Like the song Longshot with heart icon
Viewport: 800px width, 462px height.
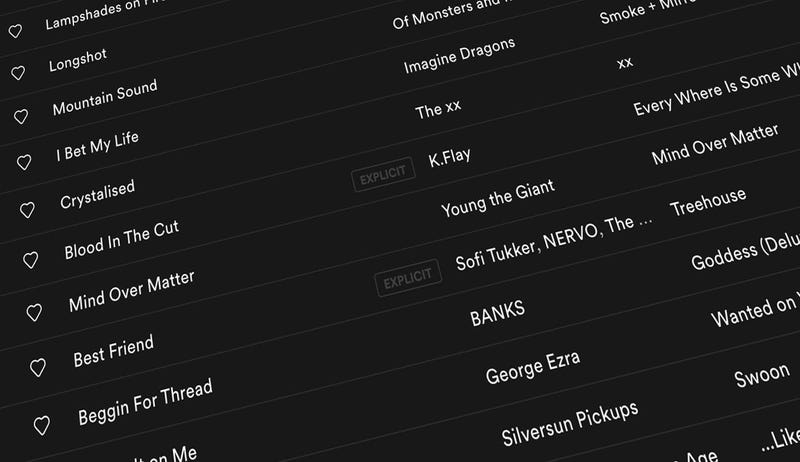[x=18, y=73]
